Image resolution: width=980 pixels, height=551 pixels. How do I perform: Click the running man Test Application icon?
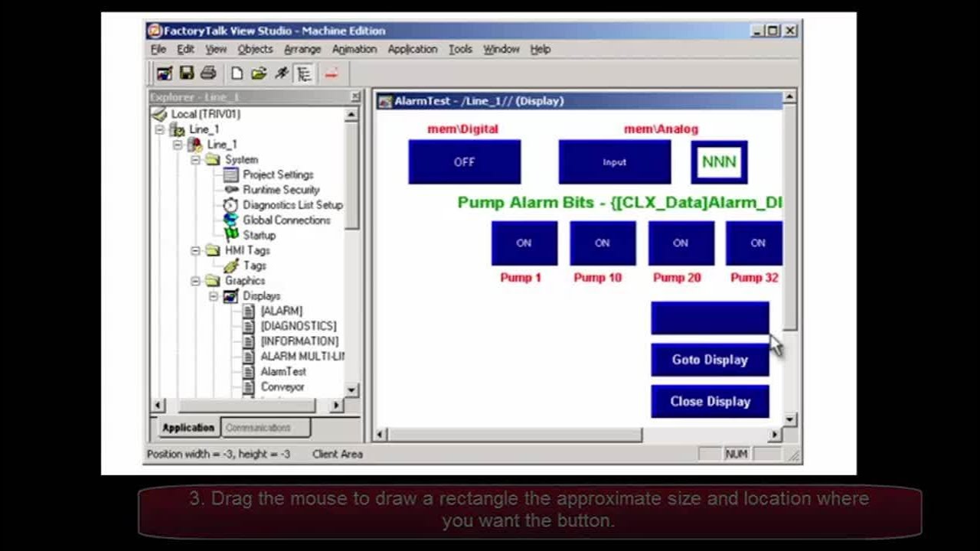click(282, 73)
